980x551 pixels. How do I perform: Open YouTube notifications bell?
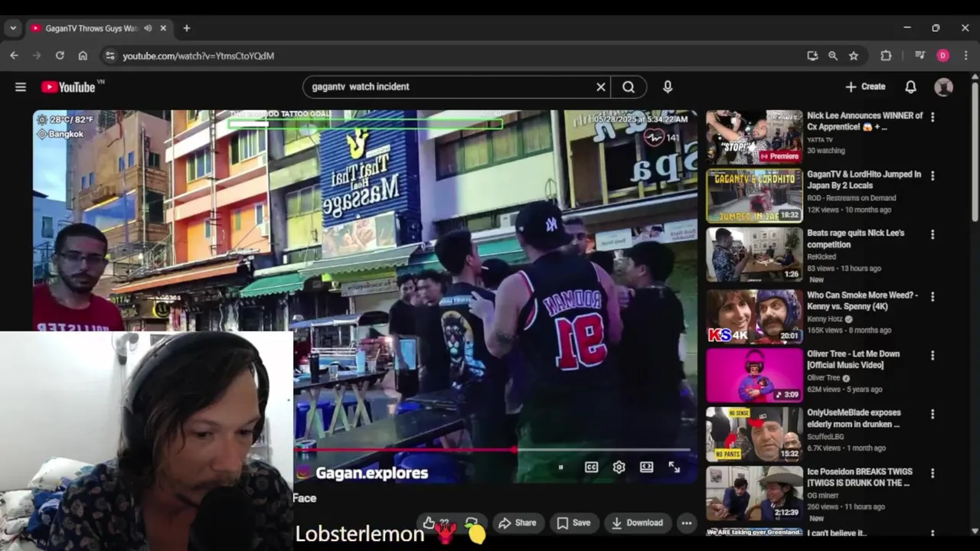910,87
